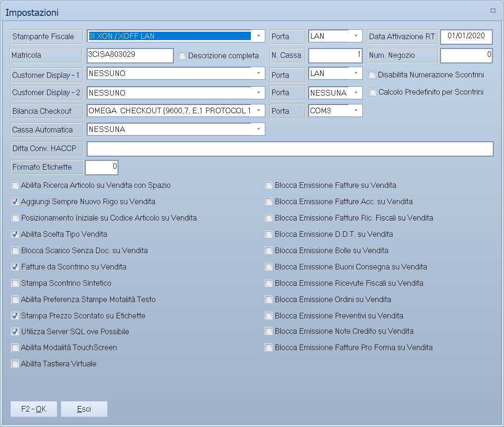Image resolution: width=504 pixels, height=427 pixels.
Task: Click the Data Attivazione RT date field
Action: 466,37
